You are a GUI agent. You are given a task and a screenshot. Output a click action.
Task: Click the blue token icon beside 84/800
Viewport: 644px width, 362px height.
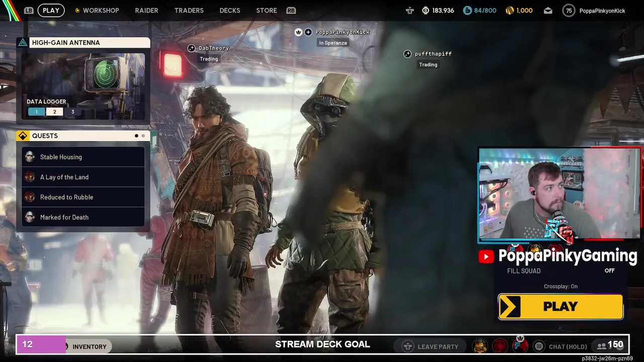pyautogui.click(x=467, y=11)
